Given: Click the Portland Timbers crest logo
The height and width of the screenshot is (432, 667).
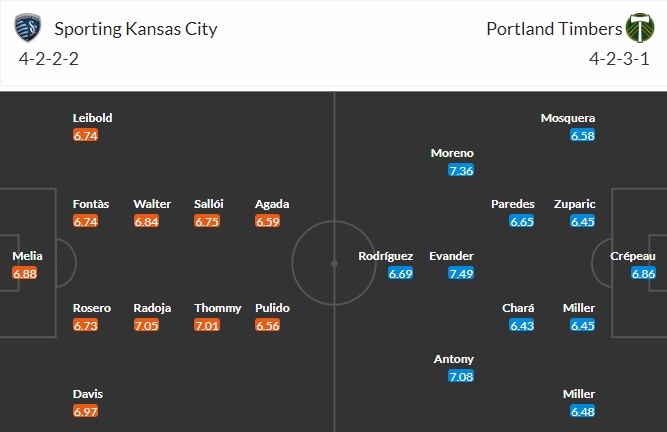Looking at the screenshot, I should coord(637,27).
